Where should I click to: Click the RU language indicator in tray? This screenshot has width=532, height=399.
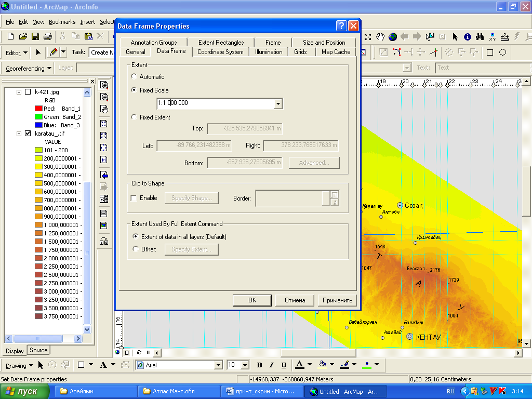[450, 391]
